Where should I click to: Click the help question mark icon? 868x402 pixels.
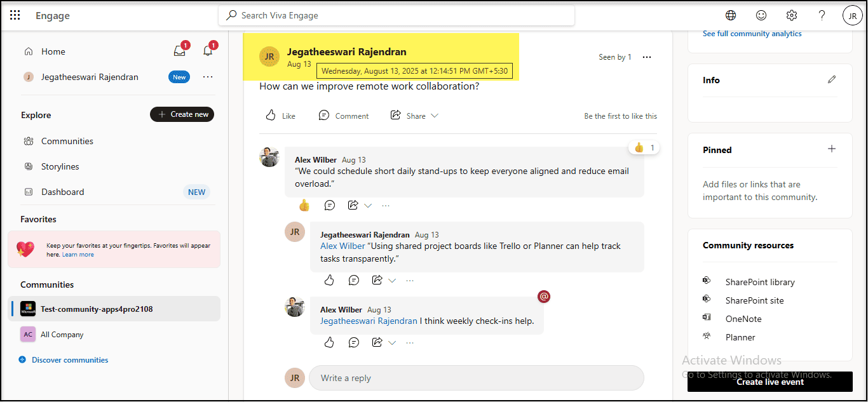click(x=822, y=15)
